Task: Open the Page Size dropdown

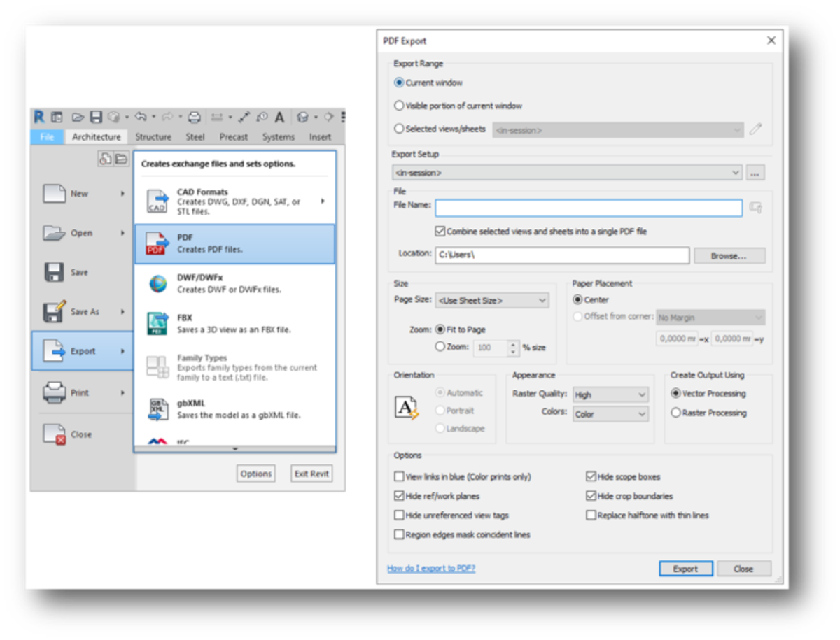Action: [x=491, y=301]
